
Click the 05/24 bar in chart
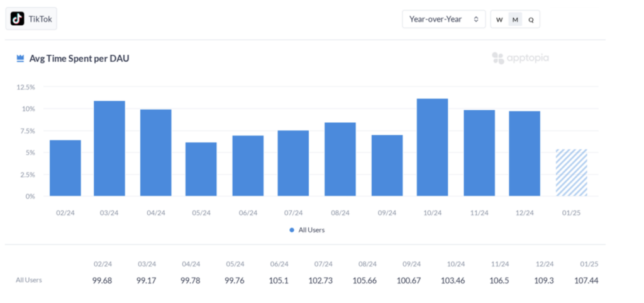[x=201, y=169]
